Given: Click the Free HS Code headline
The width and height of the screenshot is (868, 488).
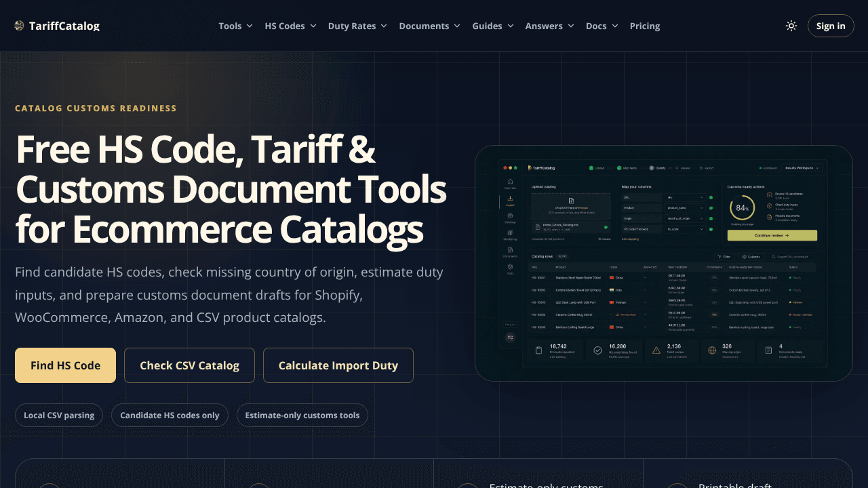Looking at the screenshot, I should coord(231,189).
